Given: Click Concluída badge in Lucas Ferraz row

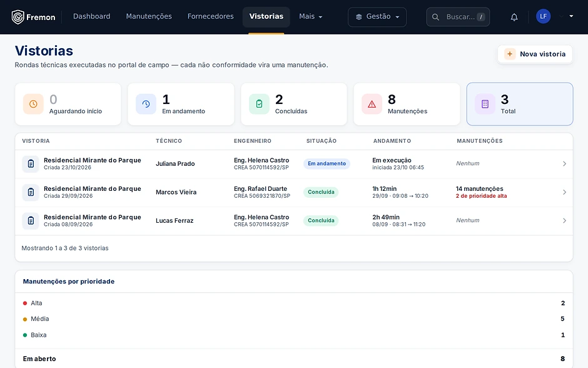Looking at the screenshot, I should point(321,221).
